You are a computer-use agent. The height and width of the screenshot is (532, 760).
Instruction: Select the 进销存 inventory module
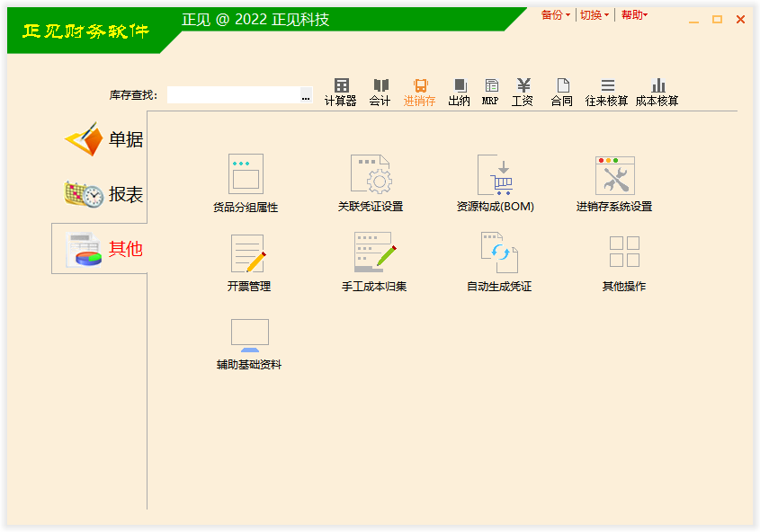[x=420, y=92]
